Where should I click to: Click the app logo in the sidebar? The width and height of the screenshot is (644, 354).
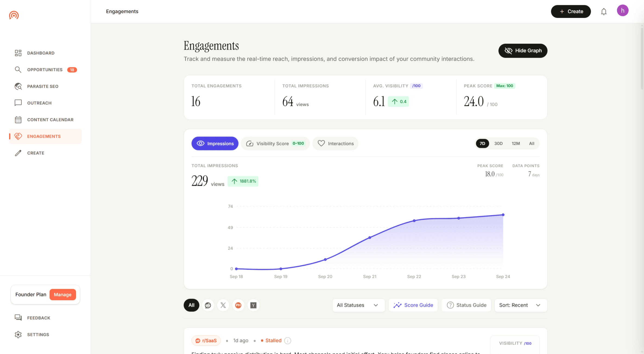point(14,15)
